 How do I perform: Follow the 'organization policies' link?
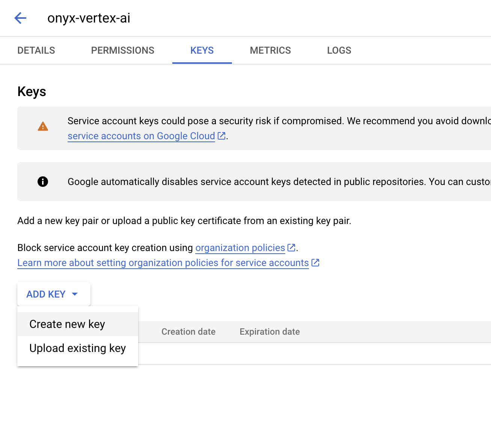coord(240,248)
